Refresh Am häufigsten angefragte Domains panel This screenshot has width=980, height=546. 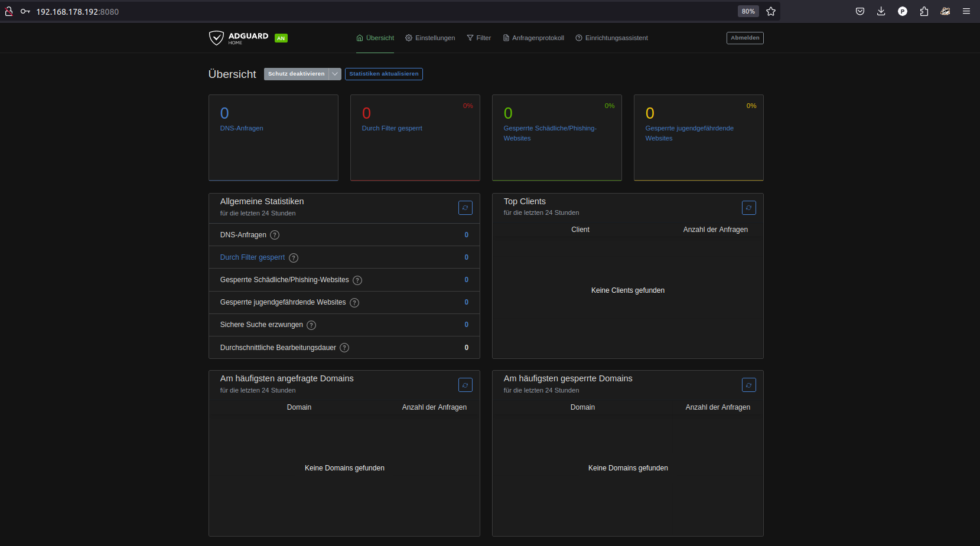465,385
